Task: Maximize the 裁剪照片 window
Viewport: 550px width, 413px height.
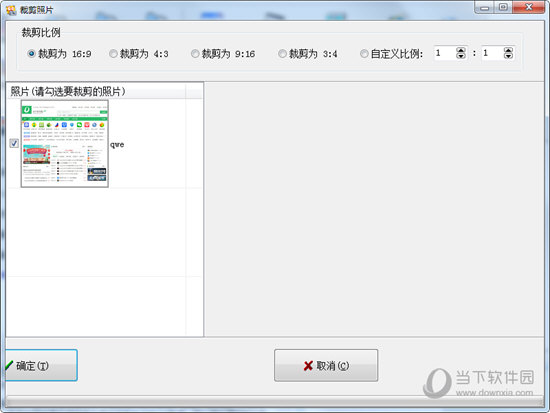Action: click(503, 7)
